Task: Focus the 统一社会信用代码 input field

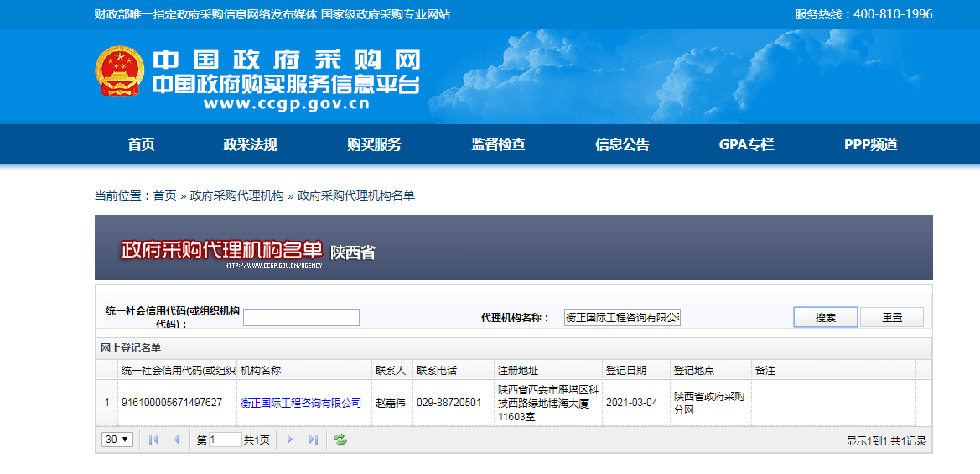Action: pyautogui.click(x=301, y=317)
